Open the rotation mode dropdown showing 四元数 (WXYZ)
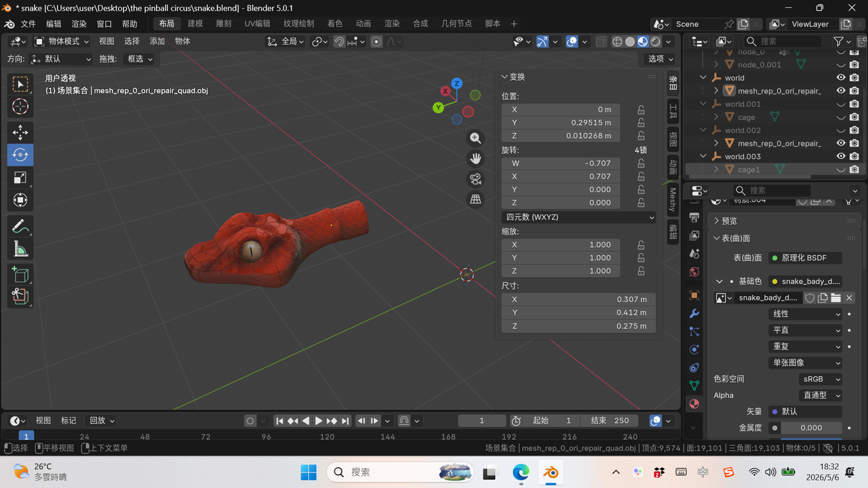 (579, 218)
